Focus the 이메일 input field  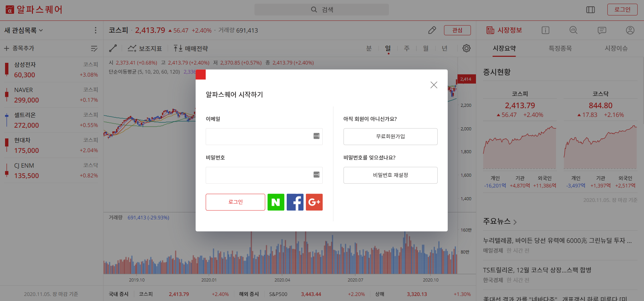(264, 137)
